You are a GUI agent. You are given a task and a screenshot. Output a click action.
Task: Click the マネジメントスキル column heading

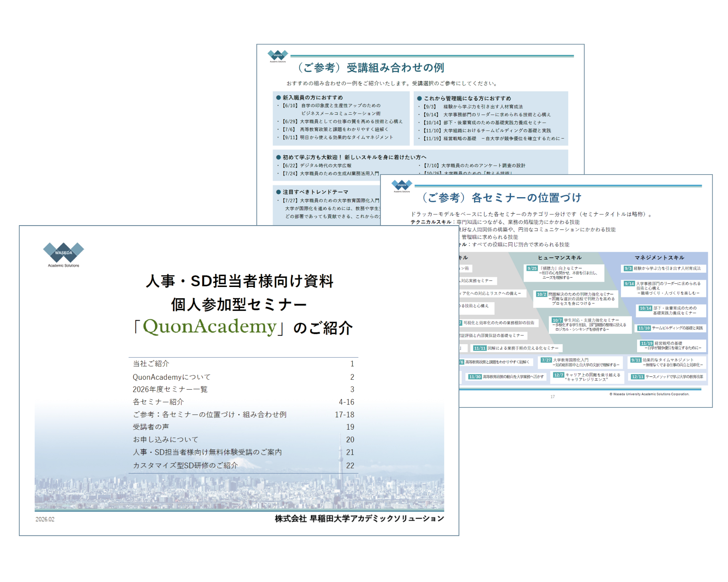pos(659,258)
